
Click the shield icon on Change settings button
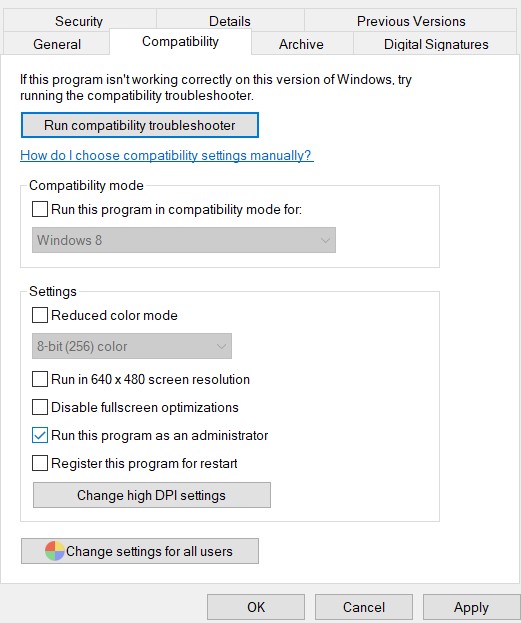54,551
